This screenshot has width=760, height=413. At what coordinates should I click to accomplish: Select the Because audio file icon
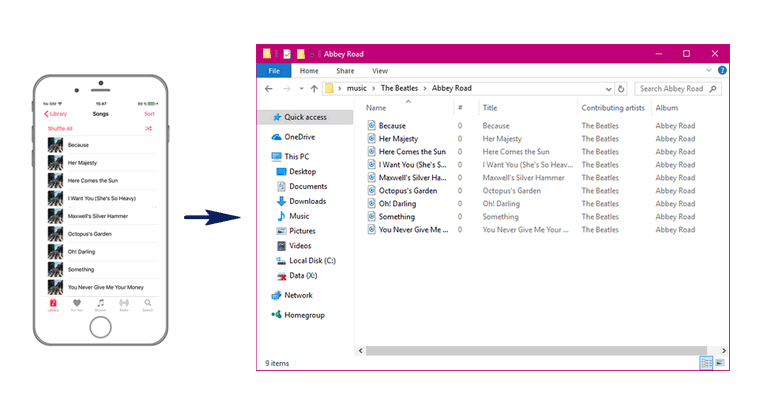[x=371, y=125]
